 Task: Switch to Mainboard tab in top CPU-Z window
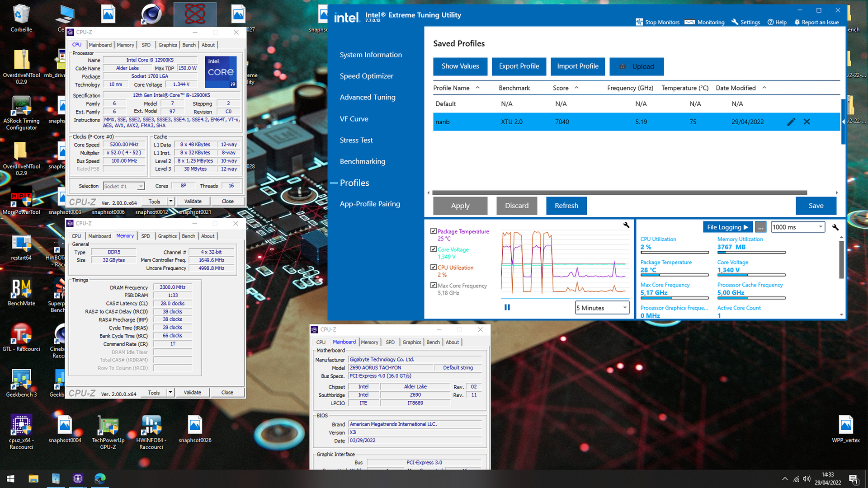point(100,45)
